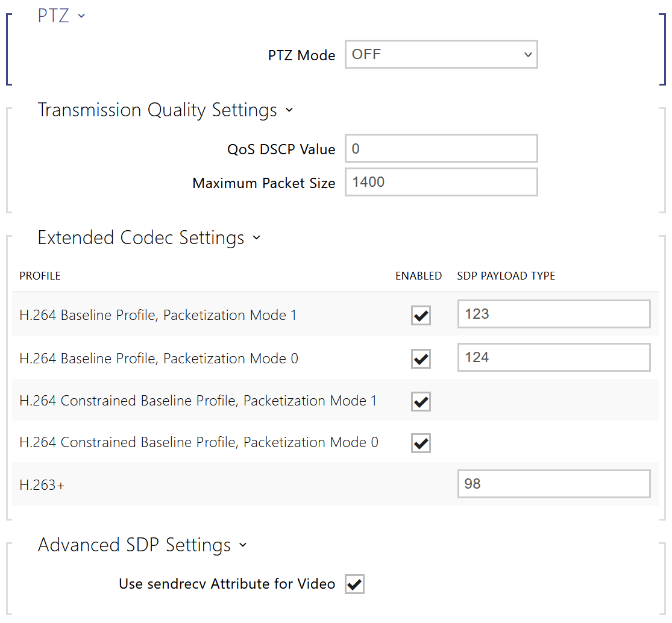Edit H.263+ payload type field
This screenshot has width=672, height=623.
pyautogui.click(x=553, y=484)
